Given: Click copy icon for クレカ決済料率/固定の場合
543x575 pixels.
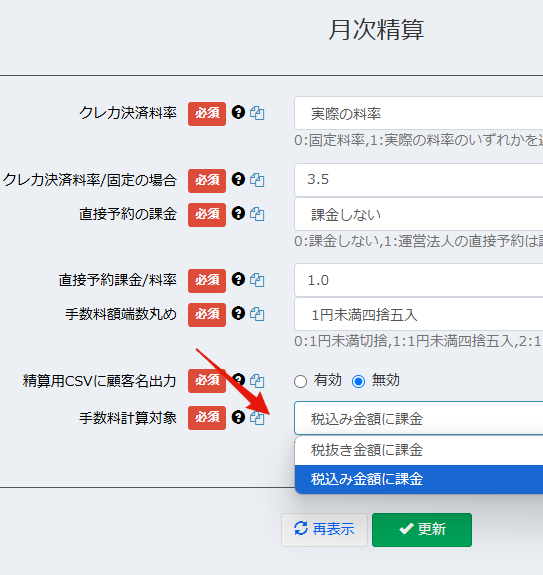Looking at the screenshot, I should (x=257, y=180).
